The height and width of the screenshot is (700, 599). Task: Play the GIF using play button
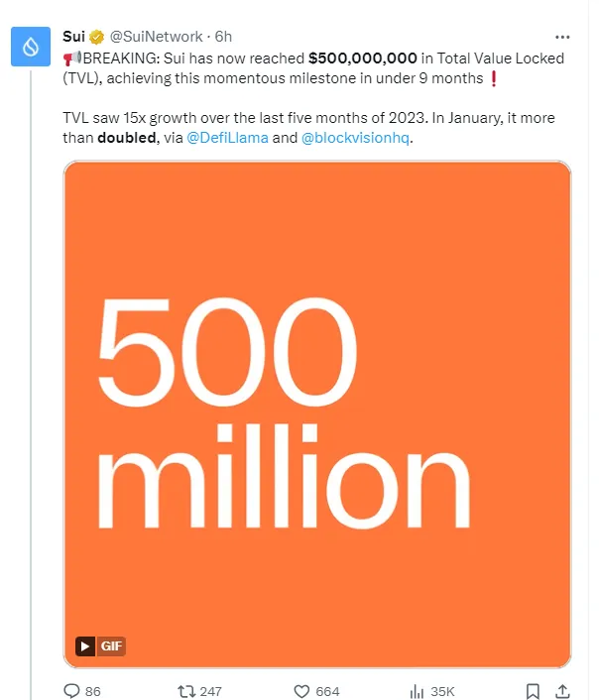pos(86,646)
